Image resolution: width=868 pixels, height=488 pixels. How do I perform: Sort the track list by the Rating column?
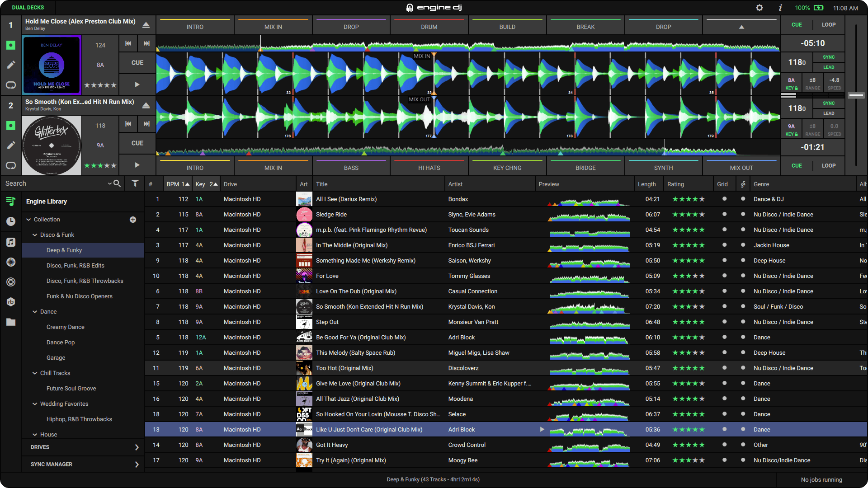[675, 184]
